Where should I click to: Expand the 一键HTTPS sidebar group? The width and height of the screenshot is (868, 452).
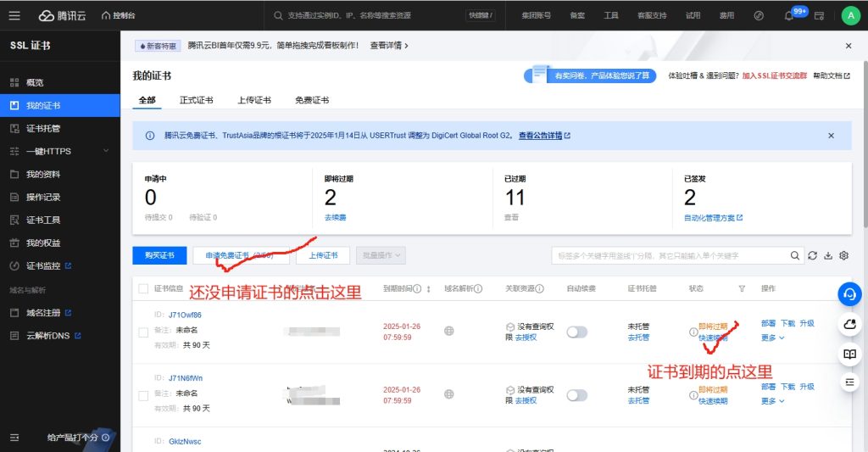click(60, 151)
